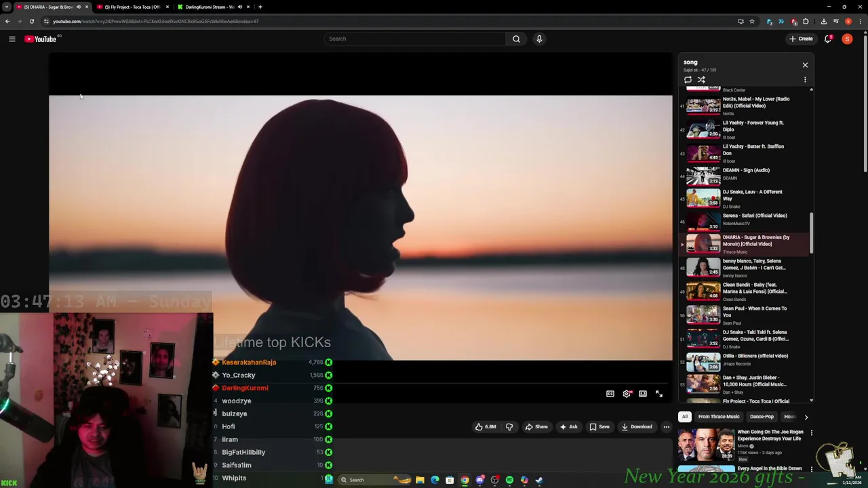Go to the YouTube home logo
Viewport: 868px width, 488px height.
[41, 39]
